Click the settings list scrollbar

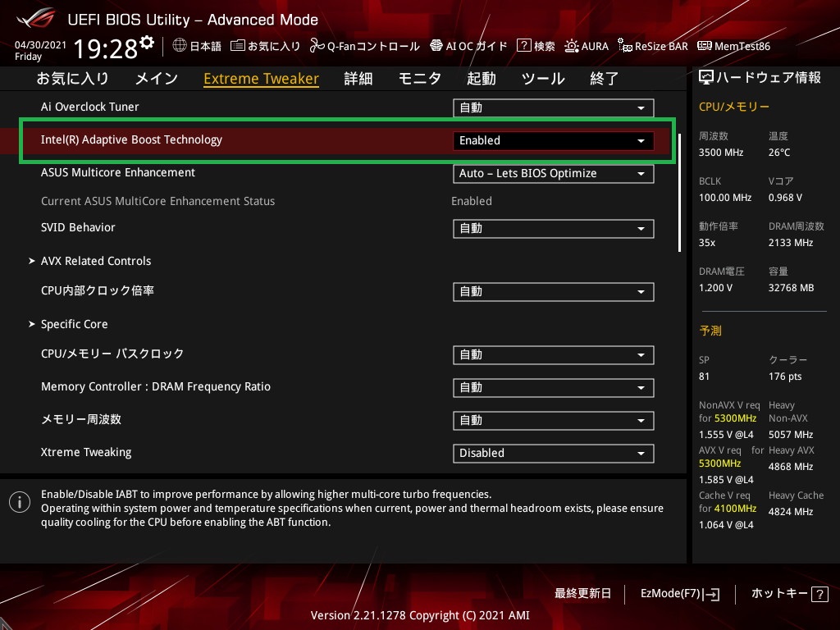tap(680, 193)
